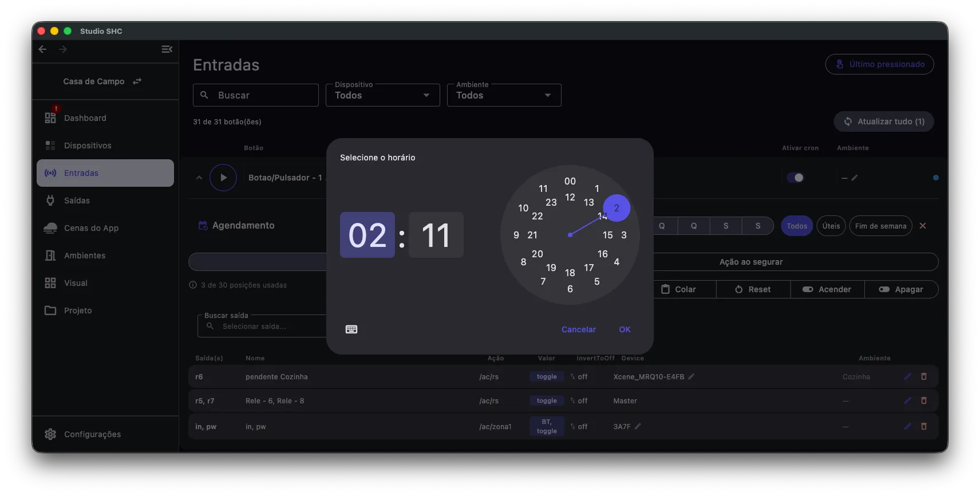Screen dimensions: 980x495
Task: Collapse the Botao/Pulsador - 1 row
Action: point(199,178)
